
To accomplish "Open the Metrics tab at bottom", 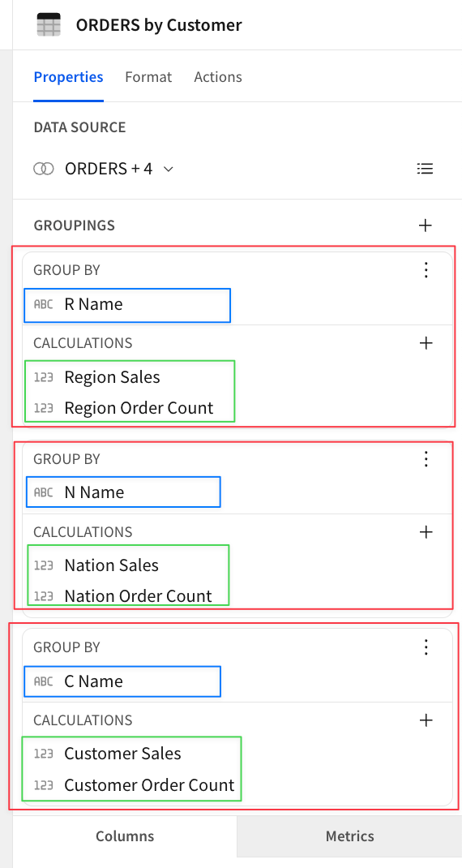I will (349, 836).
